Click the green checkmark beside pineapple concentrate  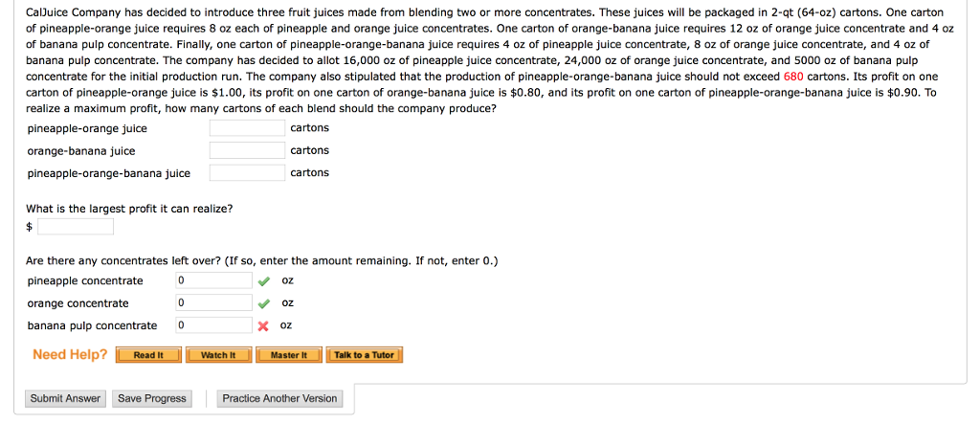tap(264, 280)
